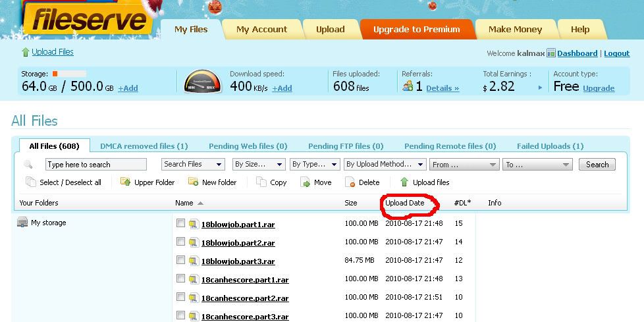Click the green Upload Files arrow icon
The image size is (644, 322).
click(x=26, y=52)
